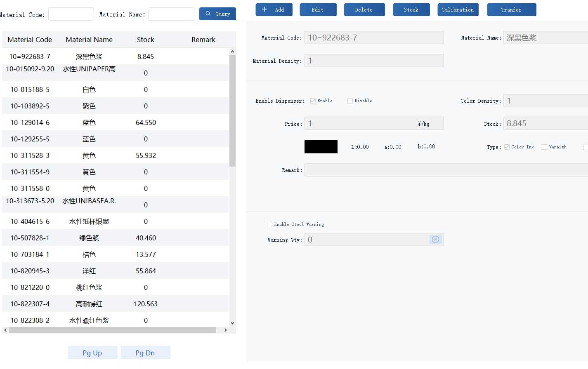588x369 pixels.
Task: Click the Material Name column header
Action: tap(89, 40)
